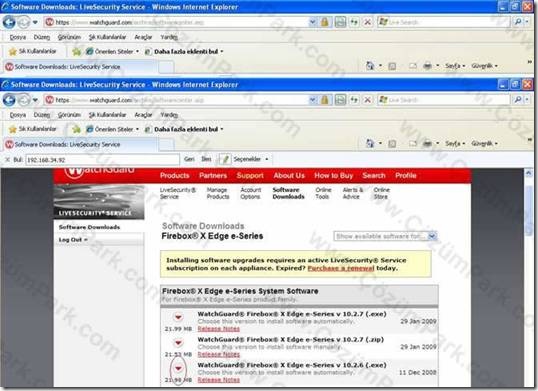538x391 pixels.
Task: Open 'Sayfa' dropdown in front window
Action: coord(455,143)
